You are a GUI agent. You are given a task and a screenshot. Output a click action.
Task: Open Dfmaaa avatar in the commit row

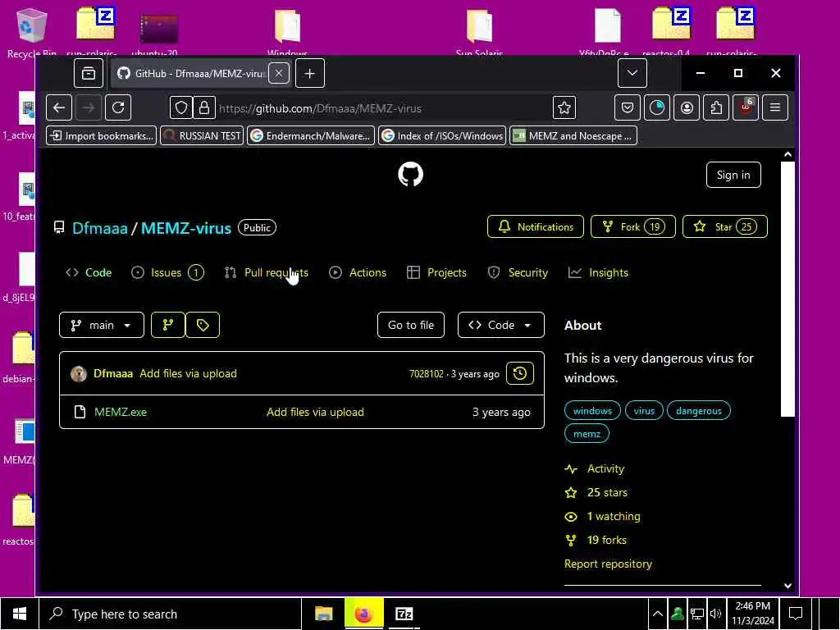point(79,374)
